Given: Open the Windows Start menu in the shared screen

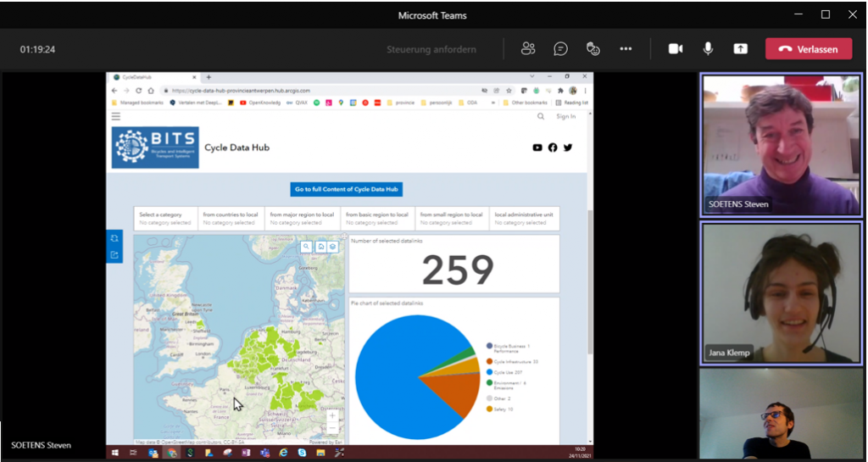Looking at the screenshot, I should (x=115, y=453).
